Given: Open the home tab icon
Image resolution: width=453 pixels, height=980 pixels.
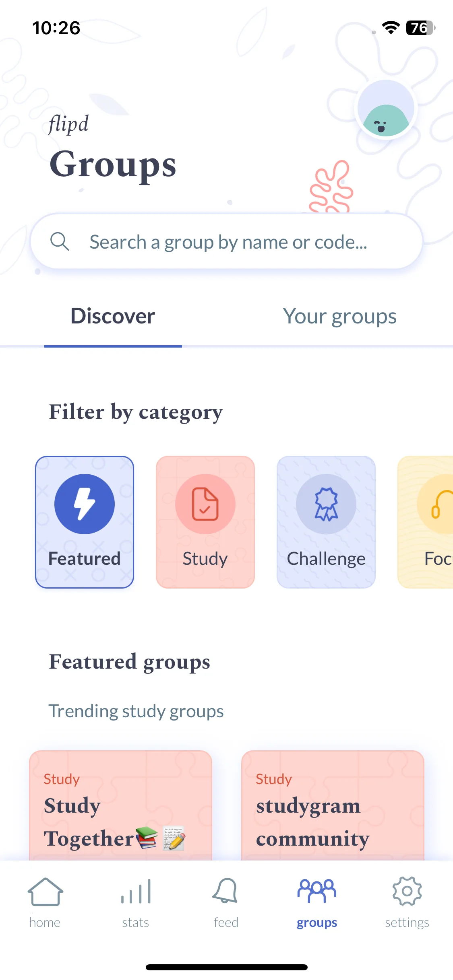Looking at the screenshot, I should pos(45,892).
